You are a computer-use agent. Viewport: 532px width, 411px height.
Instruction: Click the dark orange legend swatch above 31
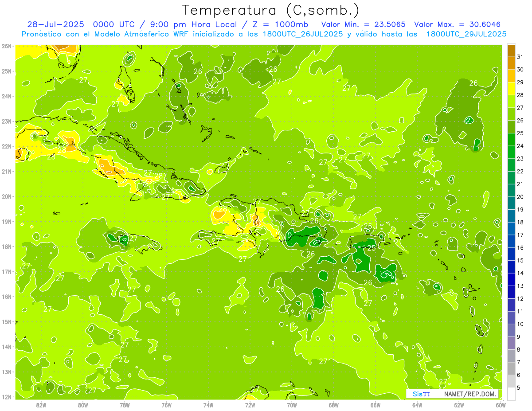click(511, 51)
